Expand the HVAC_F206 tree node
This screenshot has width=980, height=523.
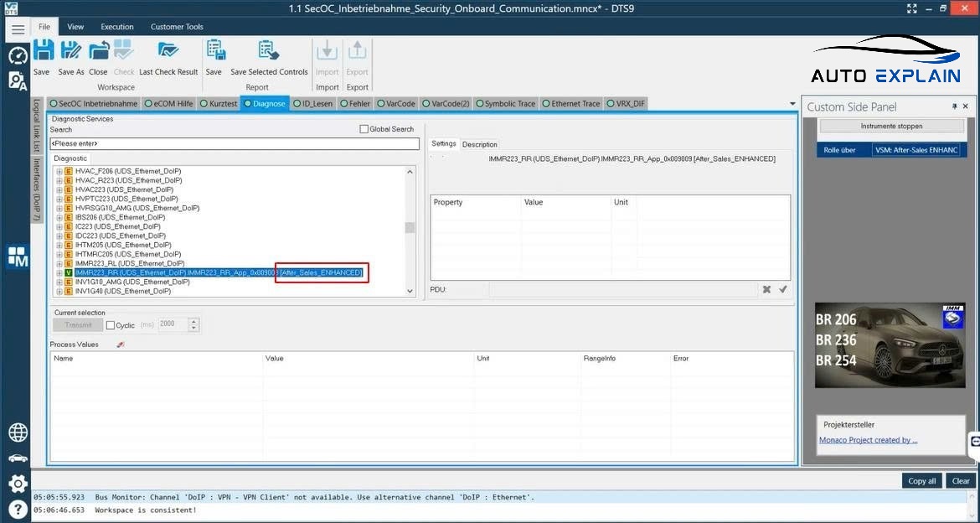pos(59,171)
